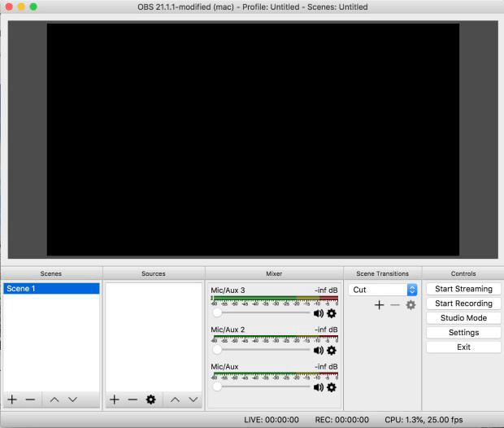The height and width of the screenshot is (428, 504).
Task: Click the Mic/Aux 3 label
Action: (228, 290)
